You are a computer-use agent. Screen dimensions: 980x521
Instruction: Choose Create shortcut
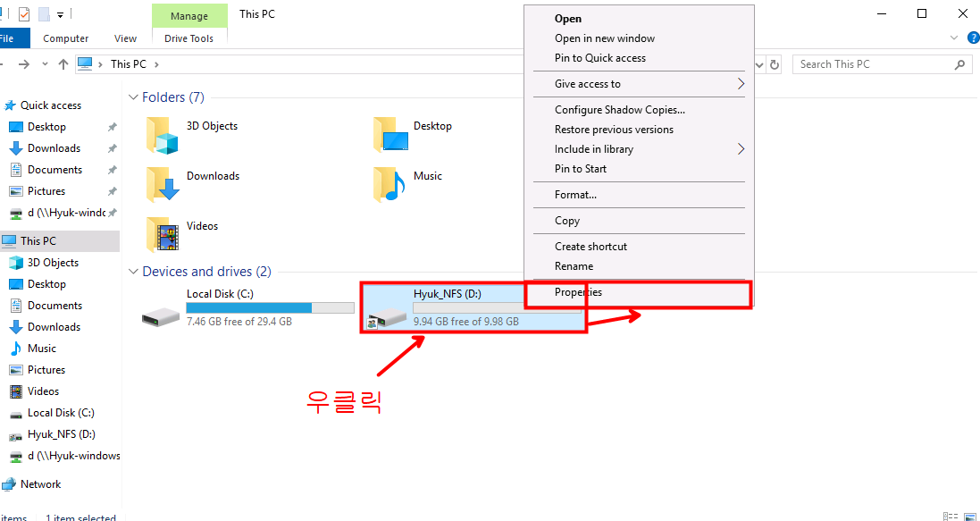click(x=639, y=247)
